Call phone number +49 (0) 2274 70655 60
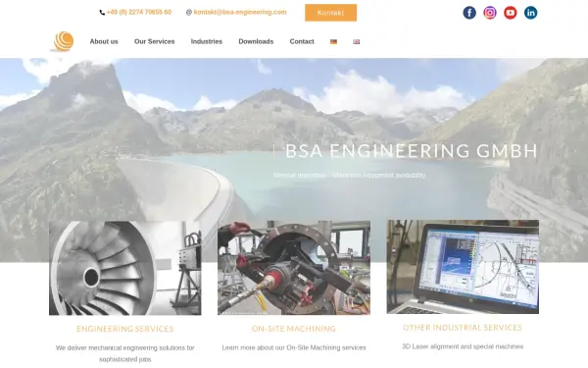The width and height of the screenshot is (588, 368). (139, 12)
